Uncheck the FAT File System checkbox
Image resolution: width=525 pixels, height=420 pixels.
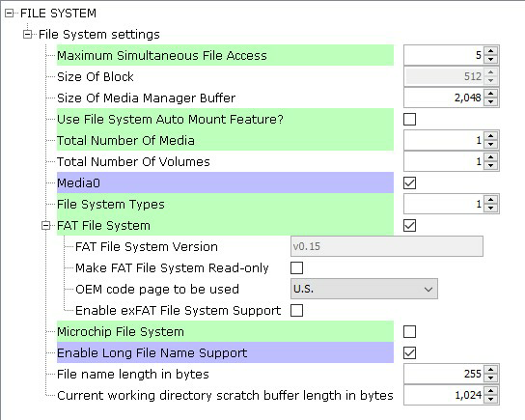[x=409, y=225]
